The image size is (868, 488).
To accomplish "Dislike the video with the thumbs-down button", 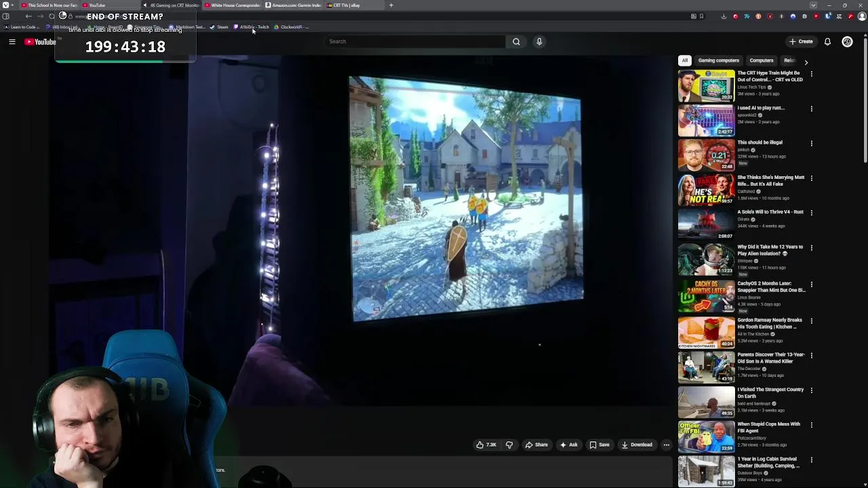I will [509, 445].
